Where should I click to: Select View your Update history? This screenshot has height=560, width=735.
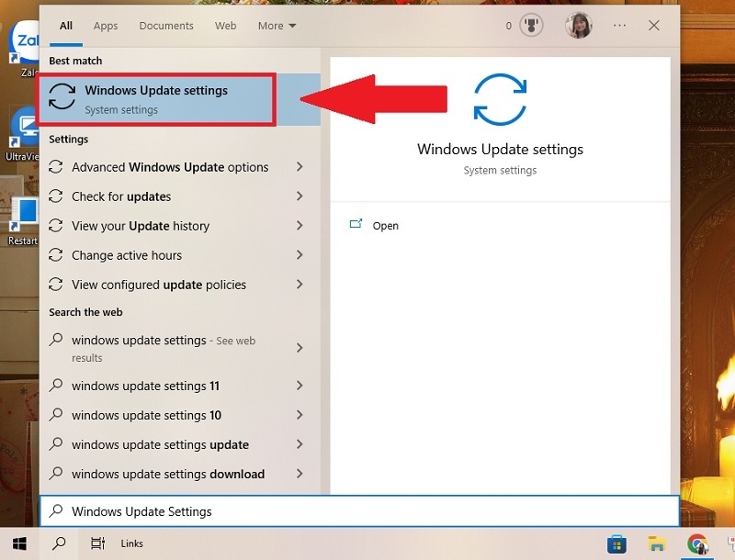pyautogui.click(x=141, y=226)
